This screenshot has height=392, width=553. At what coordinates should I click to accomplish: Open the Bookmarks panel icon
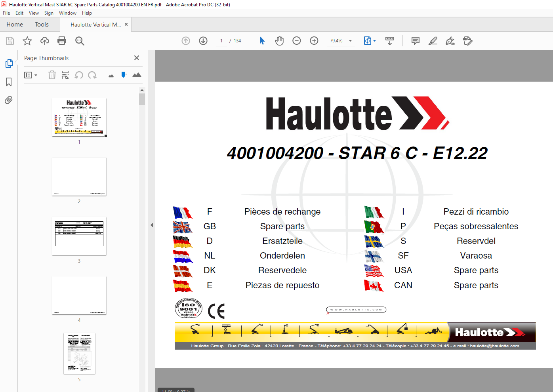click(x=9, y=82)
